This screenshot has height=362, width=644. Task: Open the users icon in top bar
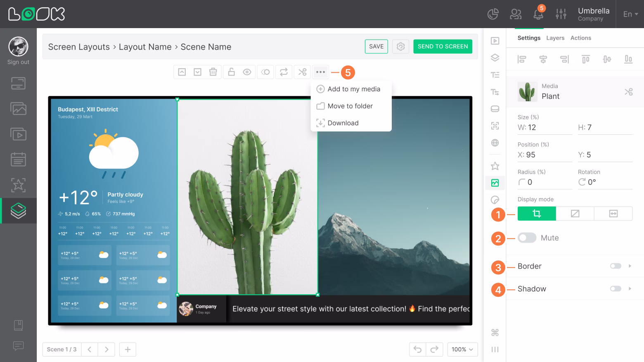(x=516, y=14)
